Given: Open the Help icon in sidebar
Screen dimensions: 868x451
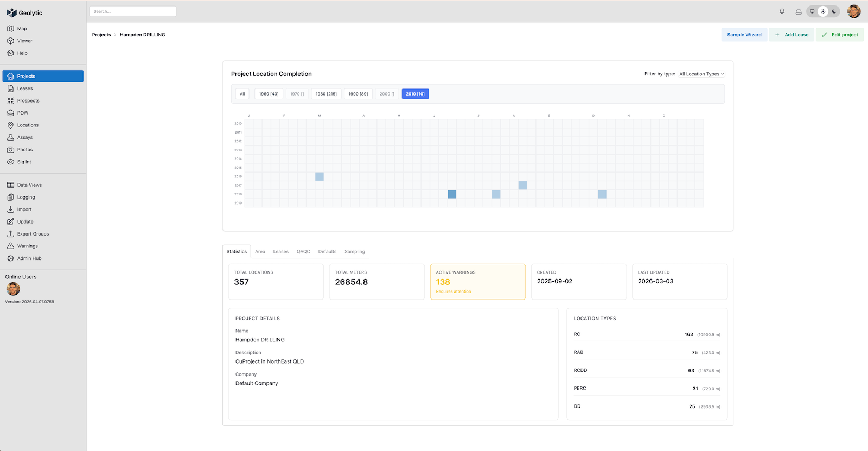Looking at the screenshot, I should (10, 53).
